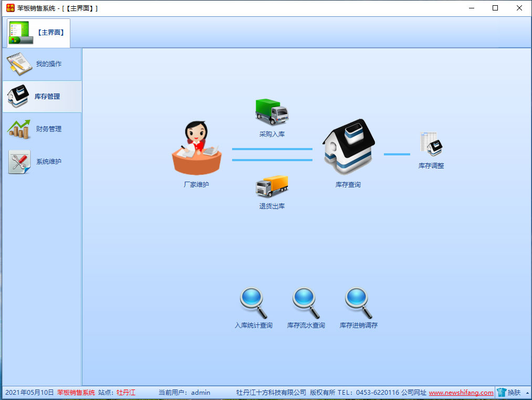Open 库存流水查询 magnifier icon
Viewport: 532px width, 400px height.
pos(306,303)
